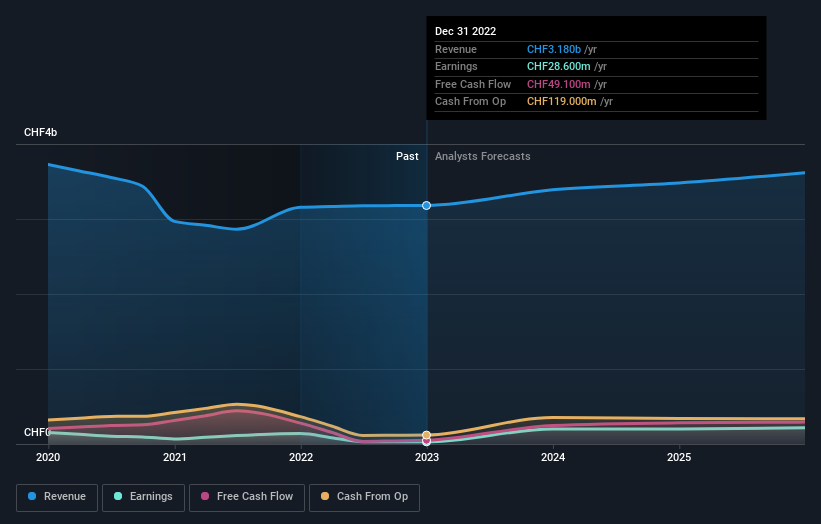The height and width of the screenshot is (524, 821).
Task: Toggle the Cash From Op legend series
Action: click(x=364, y=497)
